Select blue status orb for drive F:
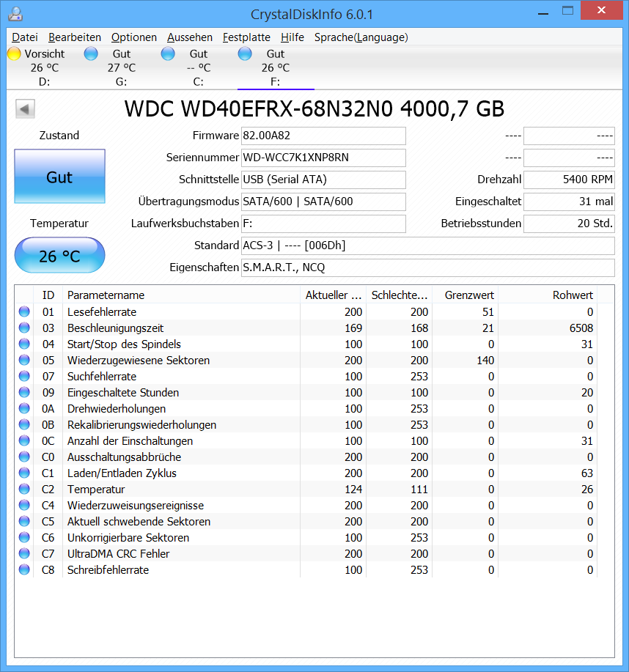629x672 pixels. pyautogui.click(x=245, y=53)
